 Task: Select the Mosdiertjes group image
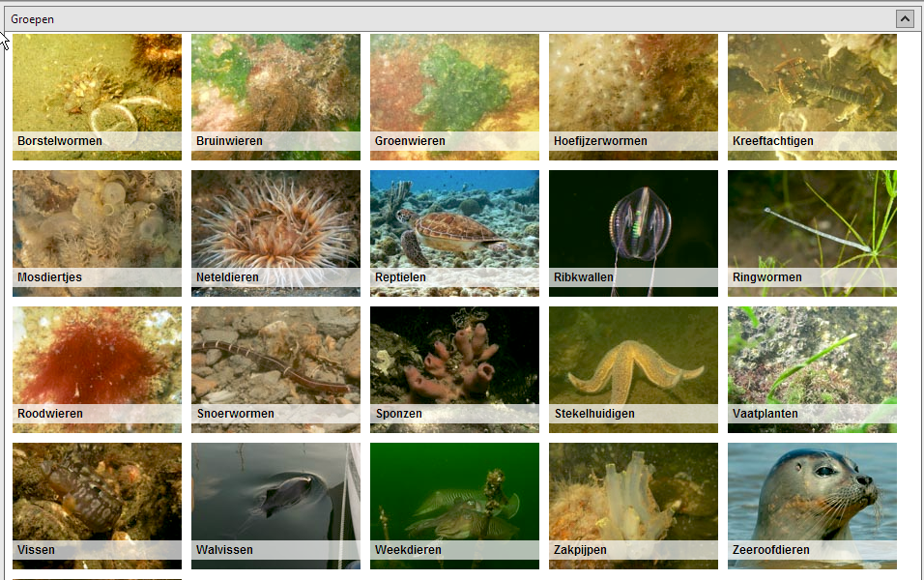click(x=98, y=233)
